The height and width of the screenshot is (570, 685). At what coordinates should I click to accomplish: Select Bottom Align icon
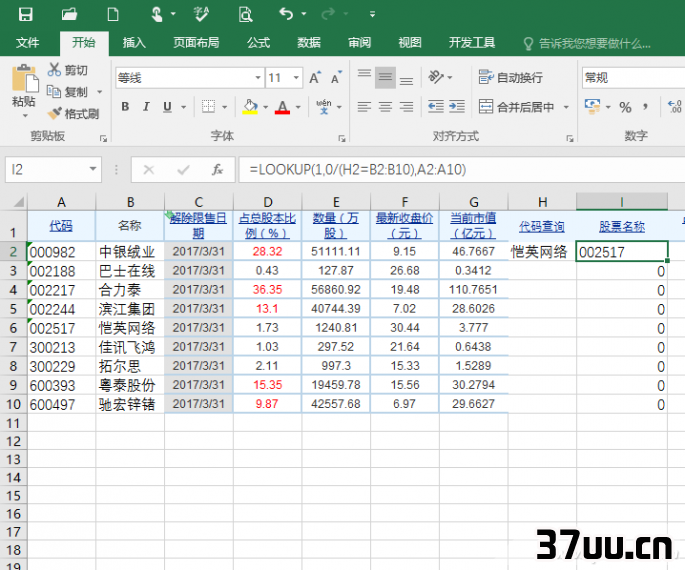(x=406, y=79)
